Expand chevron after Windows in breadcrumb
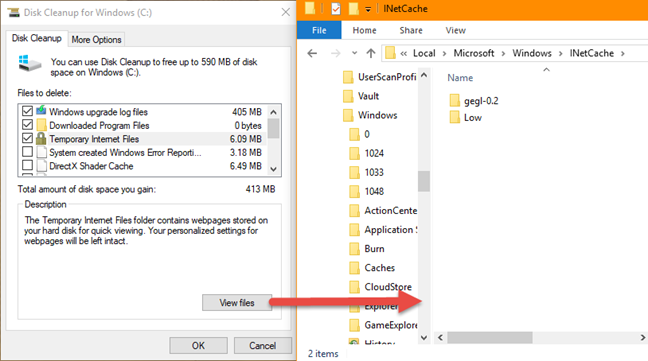The height and width of the screenshot is (361, 648). point(560,53)
